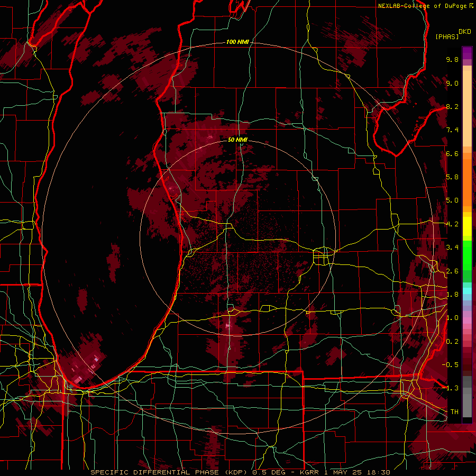This screenshot has height=476, width=476.
Task: Select the 9.0 legend value
Action: (452, 84)
